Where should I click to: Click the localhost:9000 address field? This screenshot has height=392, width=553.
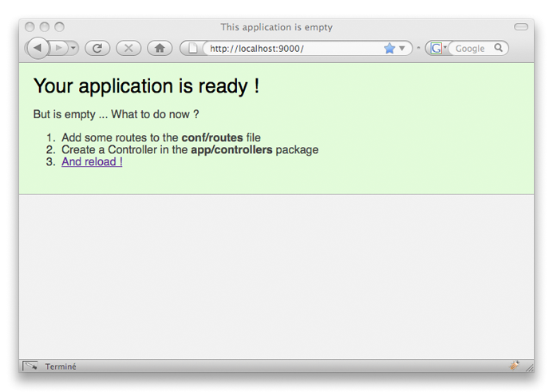click(287, 49)
